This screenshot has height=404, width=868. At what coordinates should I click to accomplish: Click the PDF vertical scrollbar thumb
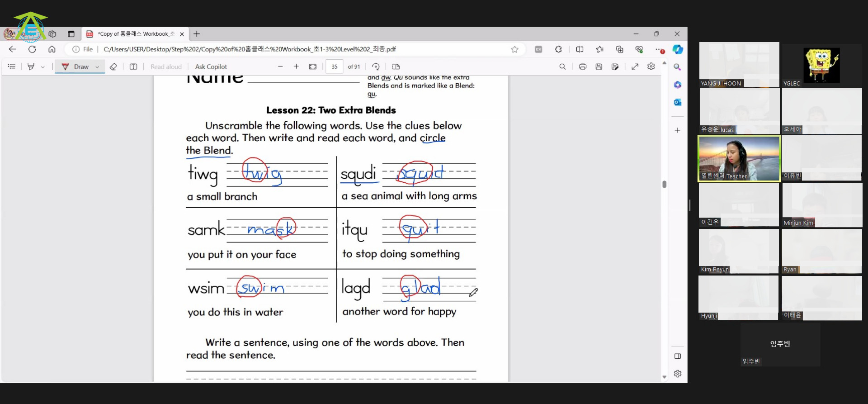pos(664,184)
